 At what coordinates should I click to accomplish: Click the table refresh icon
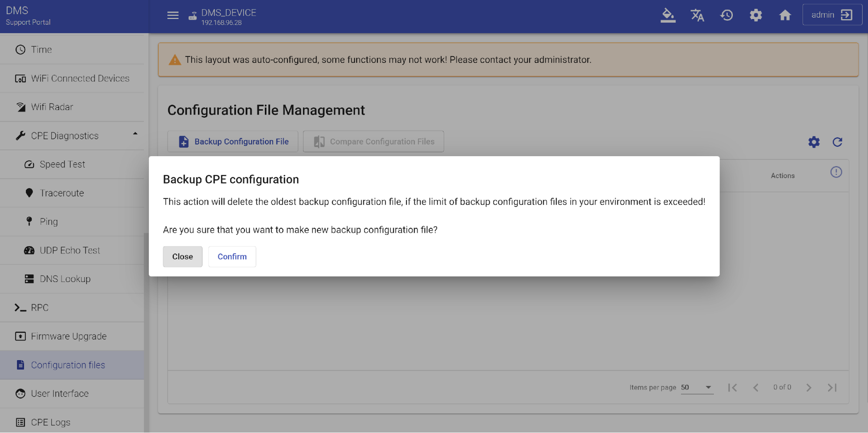coord(837,142)
